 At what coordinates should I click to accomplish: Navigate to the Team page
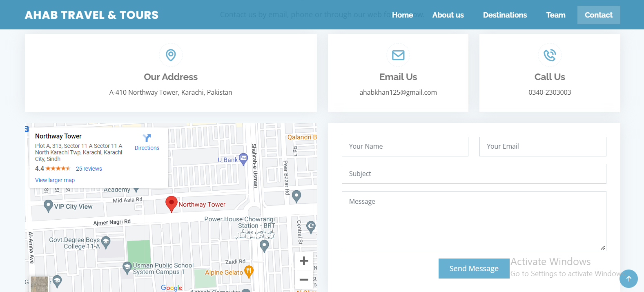[x=556, y=15]
